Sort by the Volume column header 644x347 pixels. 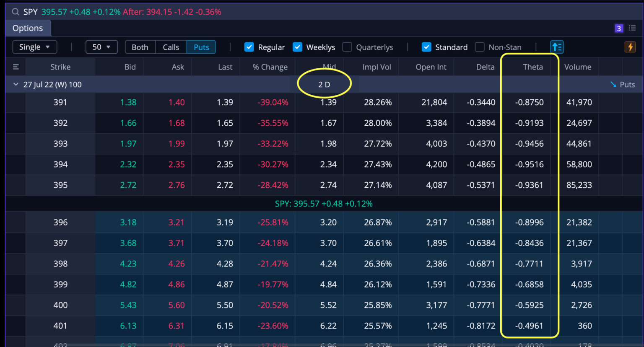pyautogui.click(x=578, y=67)
